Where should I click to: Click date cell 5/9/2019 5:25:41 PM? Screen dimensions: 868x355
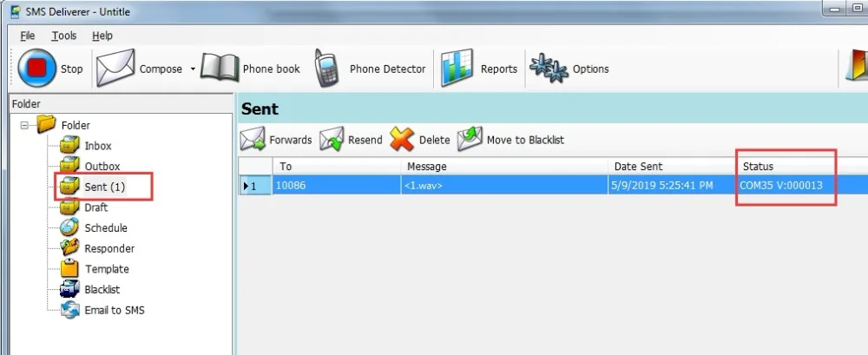[673, 186]
